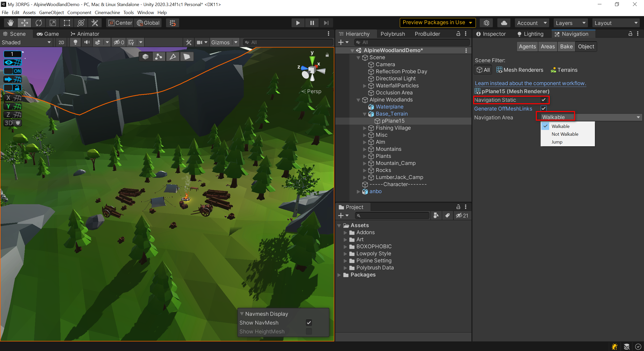The width and height of the screenshot is (644, 351).
Task: Toggle scene lighting bulb icon
Action: click(x=75, y=42)
